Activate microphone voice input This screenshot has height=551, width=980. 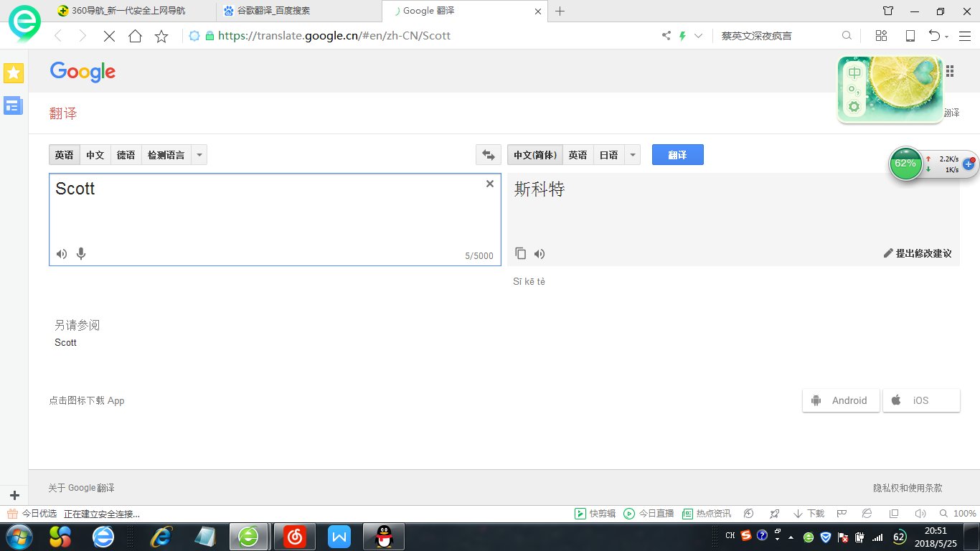coord(80,253)
